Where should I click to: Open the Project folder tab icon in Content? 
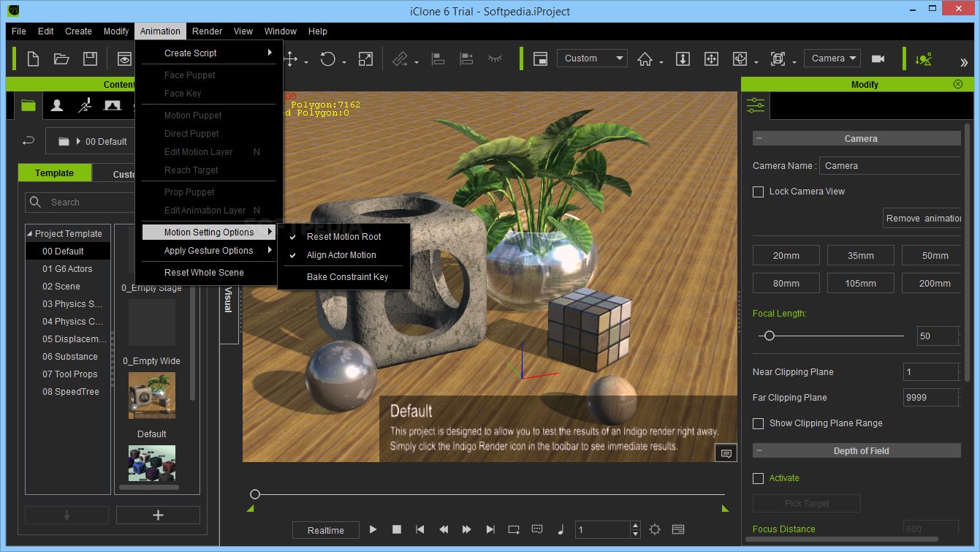pos(29,105)
